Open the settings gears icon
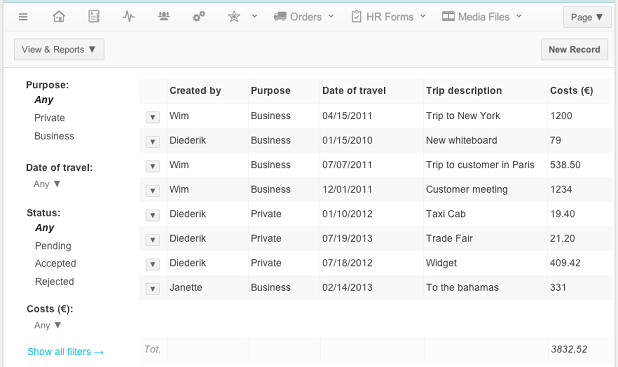Screen dimensions: 618x367 pyautogui.click(x=199, y=17)
